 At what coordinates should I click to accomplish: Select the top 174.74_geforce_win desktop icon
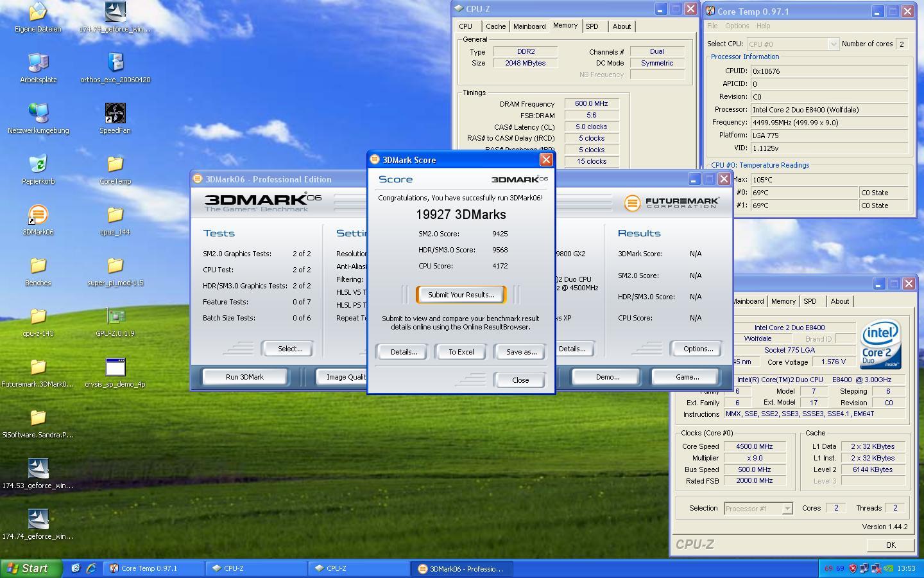coord(115,17)
